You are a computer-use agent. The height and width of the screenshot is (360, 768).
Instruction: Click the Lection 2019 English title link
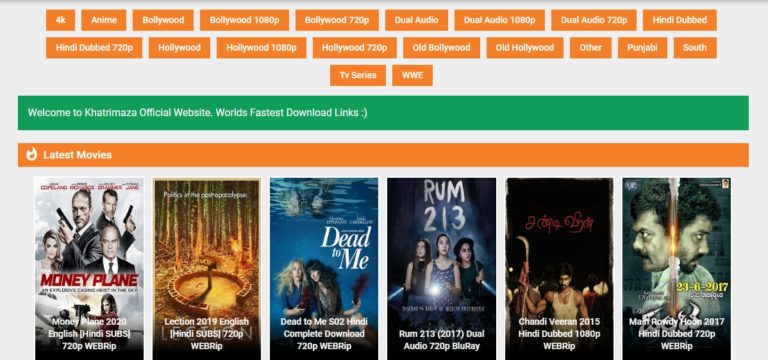(206, 334)
